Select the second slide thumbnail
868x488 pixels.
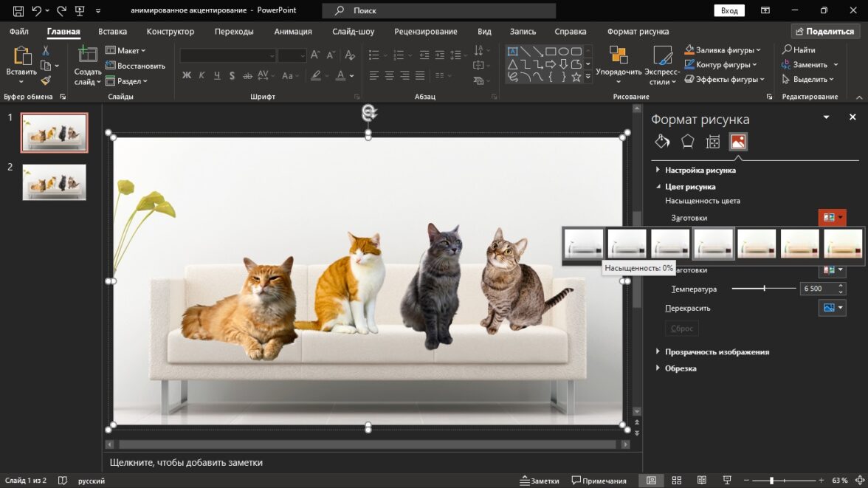[x=54, y=182]
